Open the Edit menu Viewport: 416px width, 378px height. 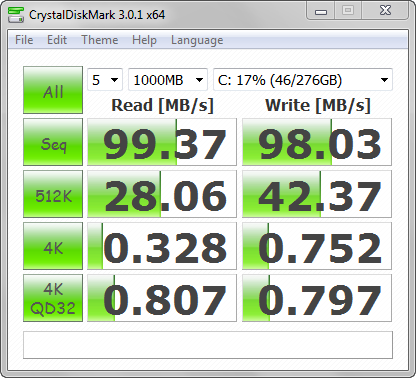(x=57, y=40)
